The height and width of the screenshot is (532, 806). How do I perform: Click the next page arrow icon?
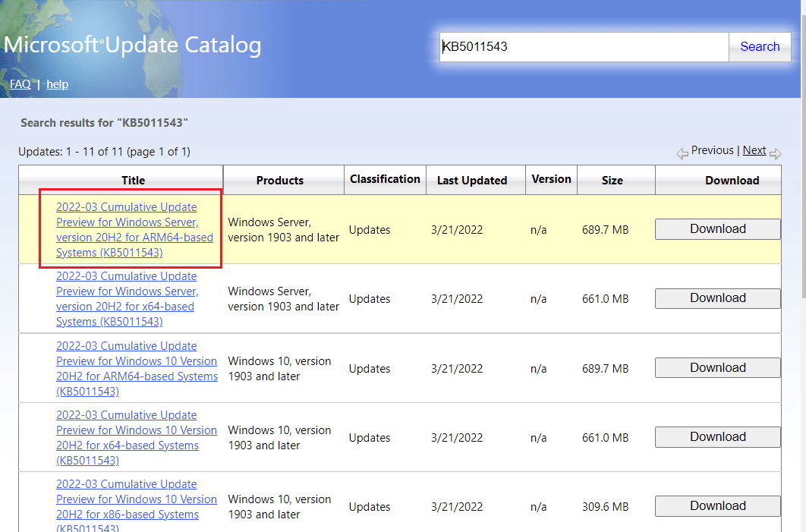pos(776,153)
